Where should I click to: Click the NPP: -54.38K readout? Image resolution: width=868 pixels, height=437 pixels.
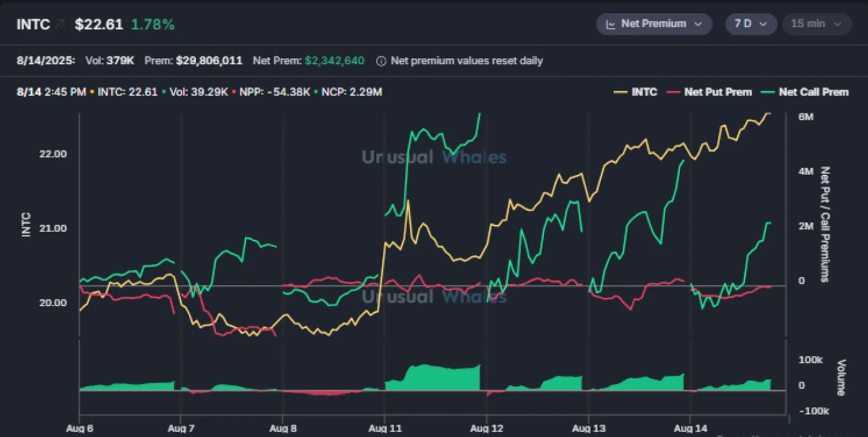coord(275,92)
